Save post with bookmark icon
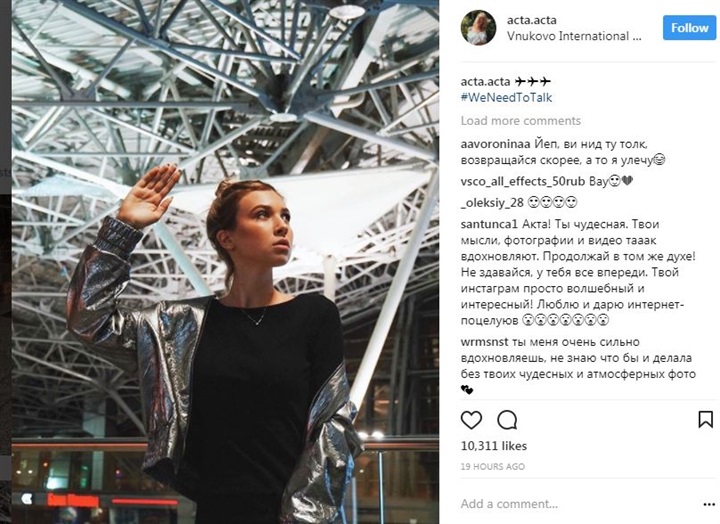This screenshot has height=524, width=720. (x=705, y=419)
